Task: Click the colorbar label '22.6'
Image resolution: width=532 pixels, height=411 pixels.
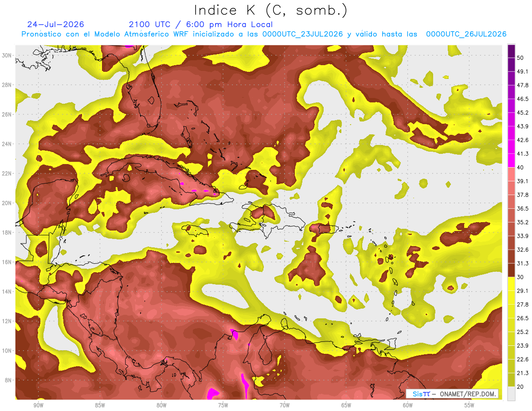Action: point(523,360)
